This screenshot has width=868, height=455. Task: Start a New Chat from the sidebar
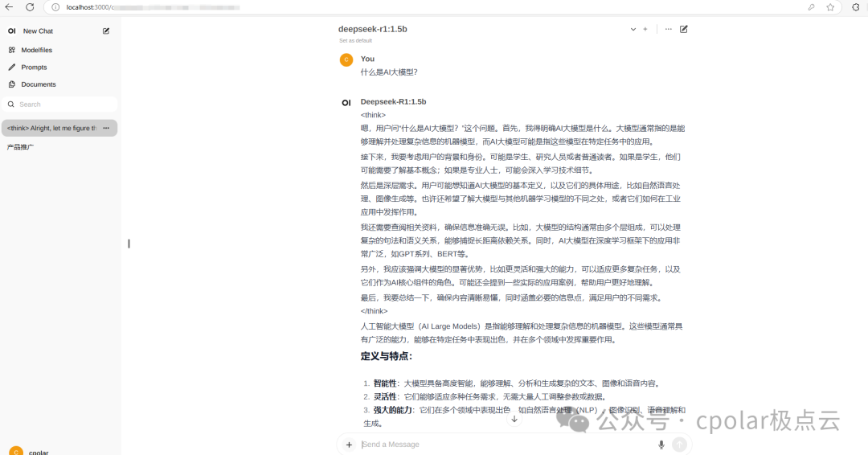(x=39, y=31)
